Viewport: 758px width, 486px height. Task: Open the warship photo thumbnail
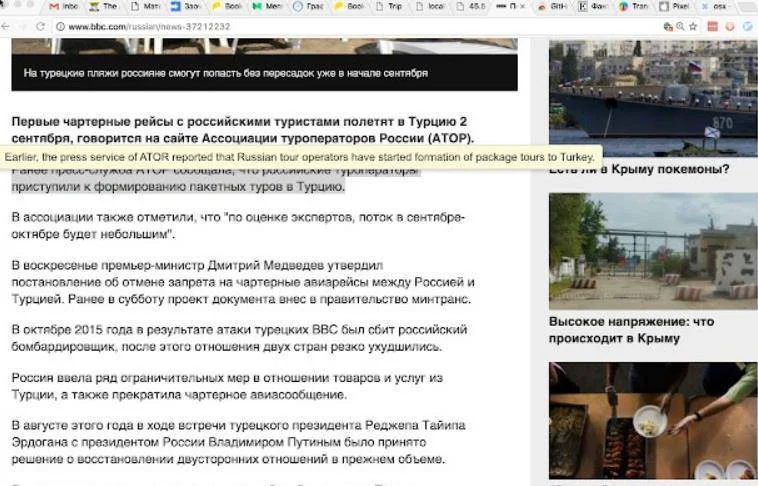(653, 98)
